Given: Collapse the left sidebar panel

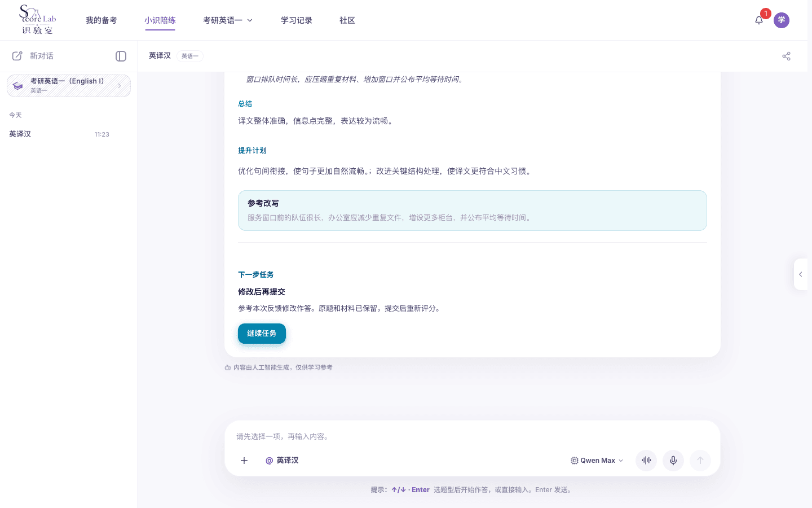Looking at the screenshot, I should tap(121, 56).
